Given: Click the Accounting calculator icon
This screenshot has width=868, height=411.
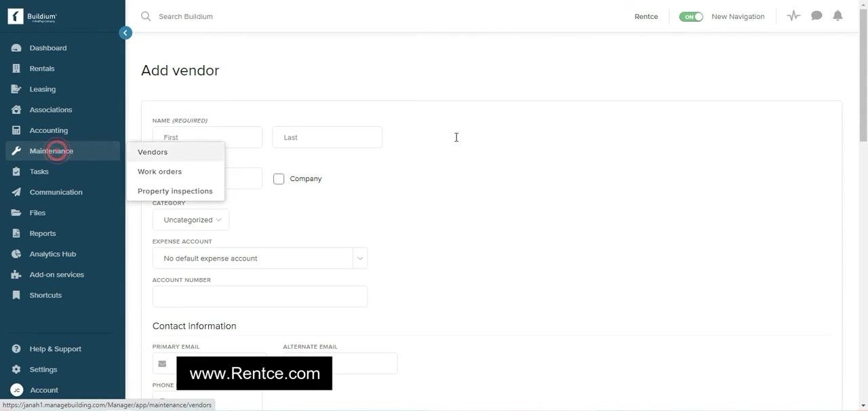Looking at the screenshot, I should tap(16, 130).
